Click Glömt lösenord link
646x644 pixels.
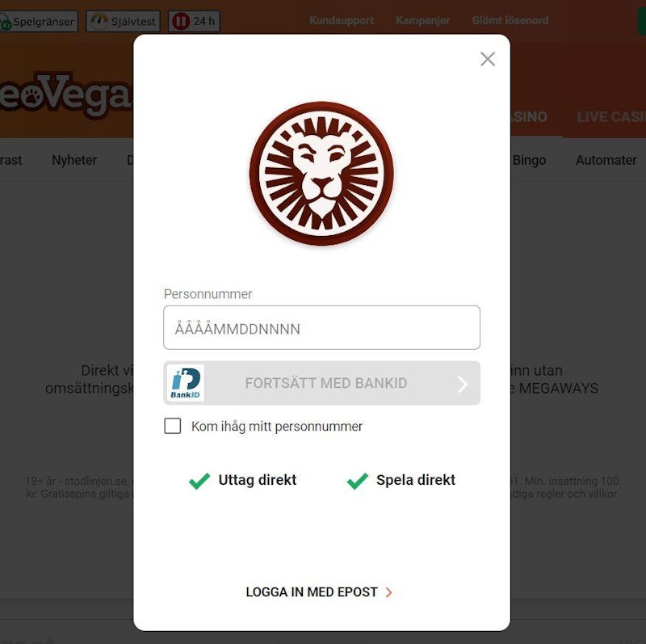pos(510,20)
